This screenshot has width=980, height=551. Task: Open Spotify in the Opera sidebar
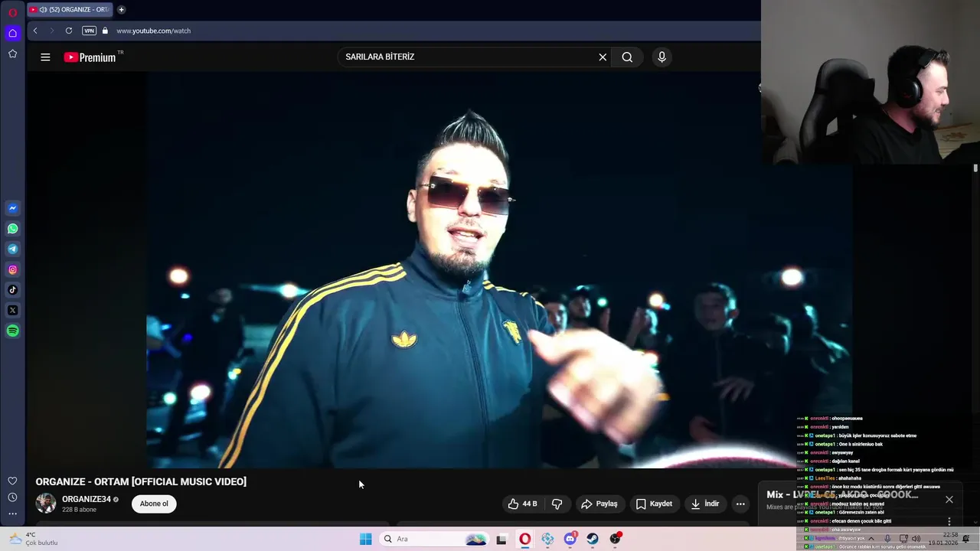[12, 331]
